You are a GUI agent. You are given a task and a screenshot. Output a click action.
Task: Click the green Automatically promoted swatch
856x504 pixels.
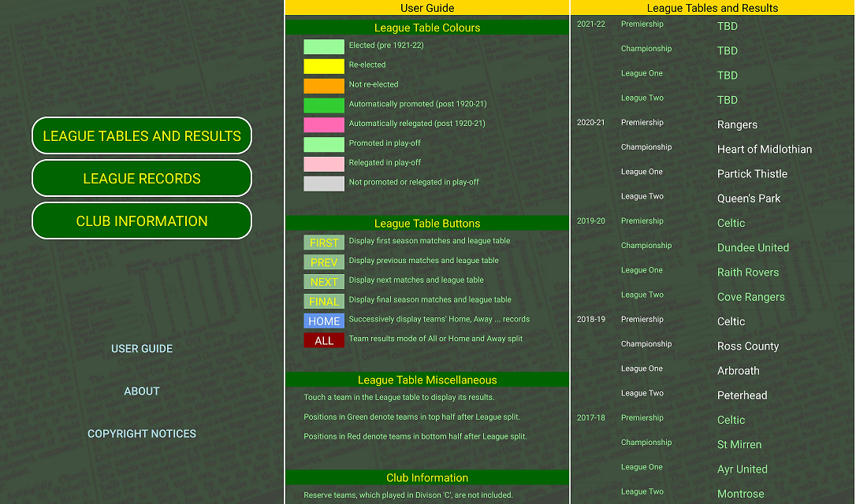324,106
